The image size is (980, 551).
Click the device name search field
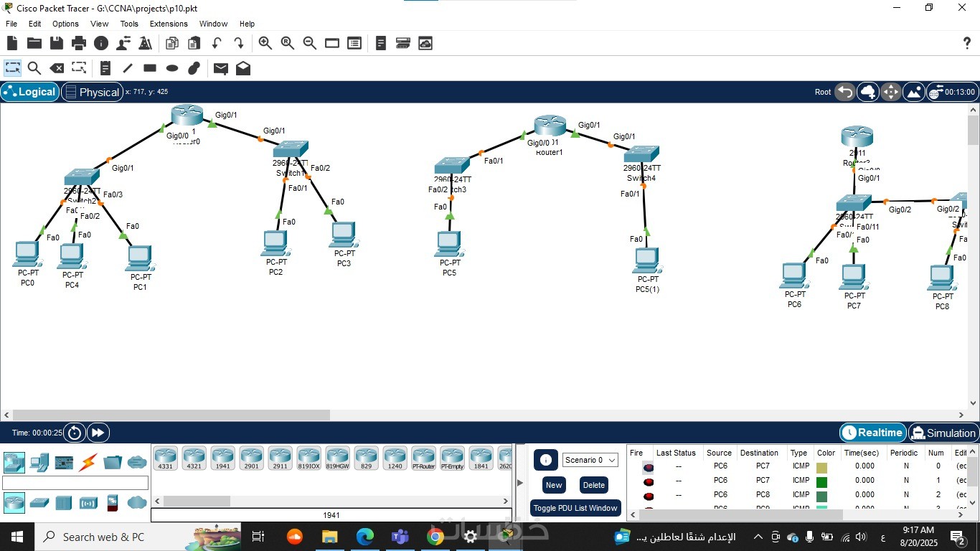[75, 483]
